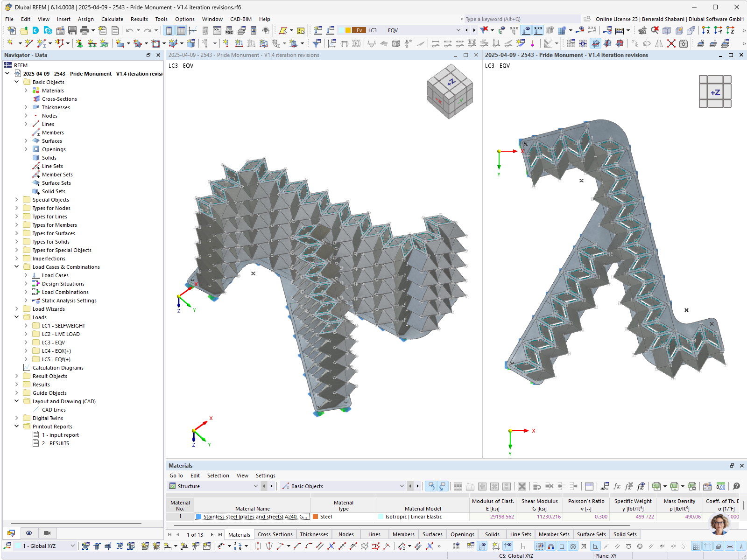Expand the Special Objects folder
747x560 pixels.
pyautogui.click(x=17, y=200)
